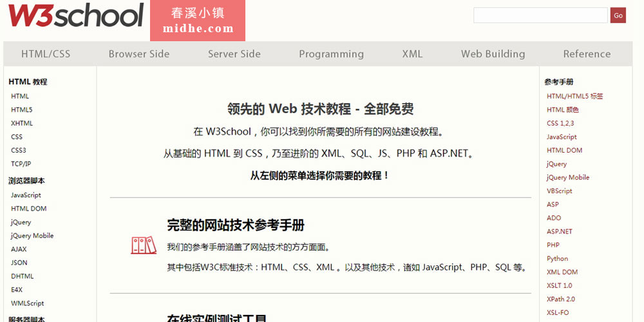
Task: Click the 领先的 Web 技术教程 headline
Action: coord(320,109)
